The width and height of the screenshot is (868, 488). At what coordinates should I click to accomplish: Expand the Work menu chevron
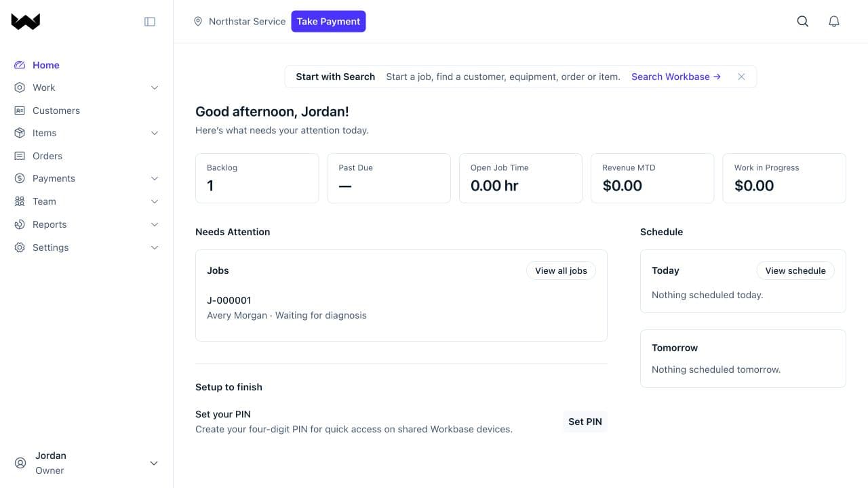pyautogui.click(x=154, y=87)
